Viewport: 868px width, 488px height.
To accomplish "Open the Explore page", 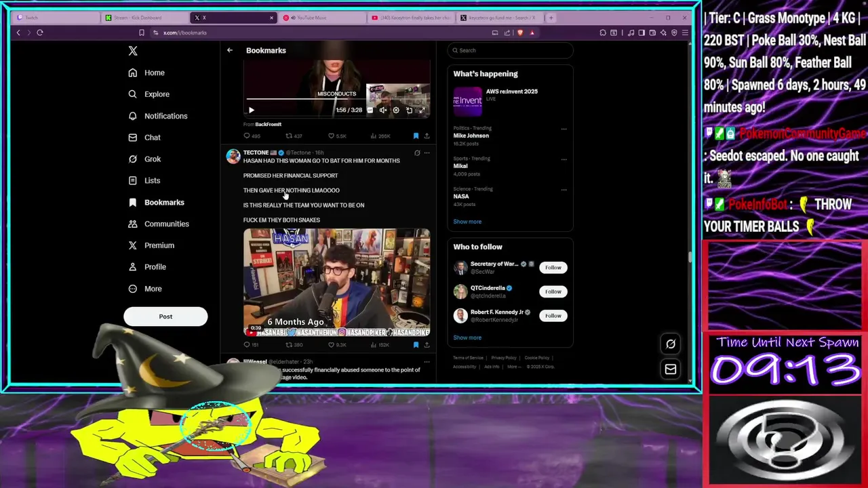I will tap(149, 94).
